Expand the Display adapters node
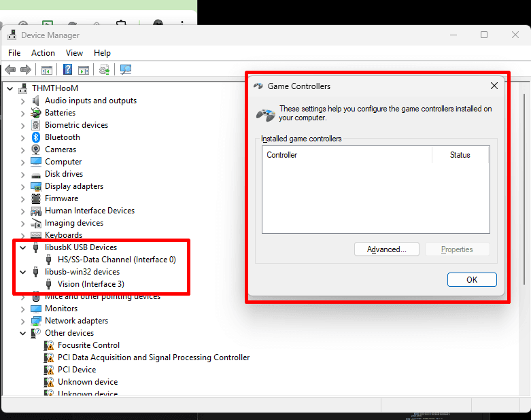This screenshot has width=531, height=420. 23,186
